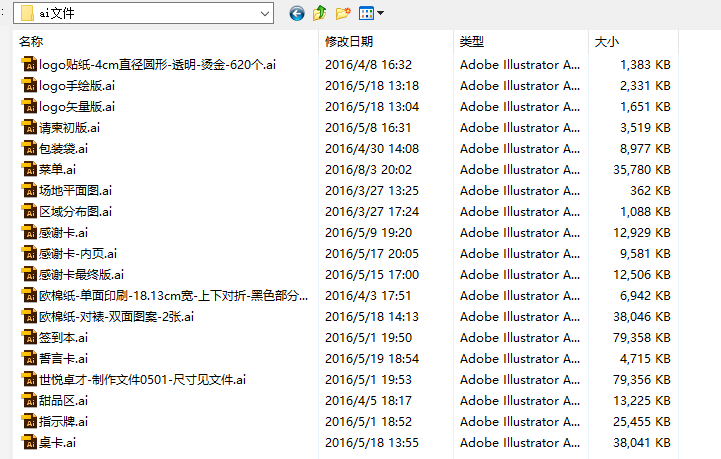Click date 2016/4/30 14:08 of 包装袋.ai
This screenshot has width=721, height=459.
372,149
